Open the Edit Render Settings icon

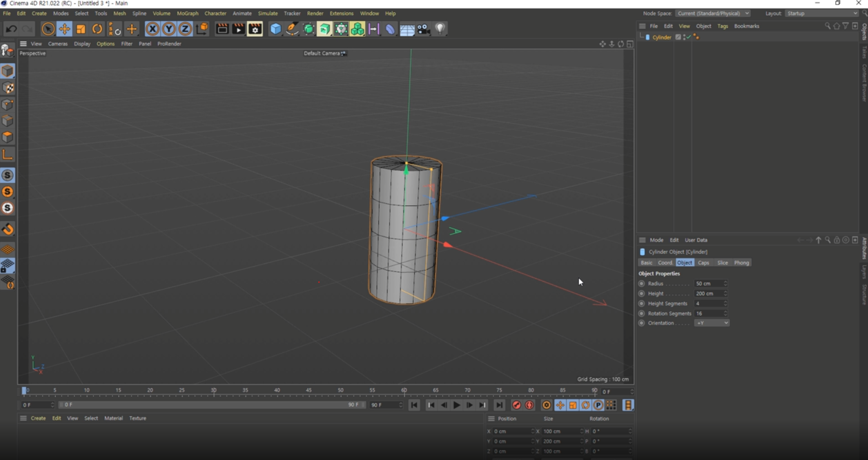255,29
